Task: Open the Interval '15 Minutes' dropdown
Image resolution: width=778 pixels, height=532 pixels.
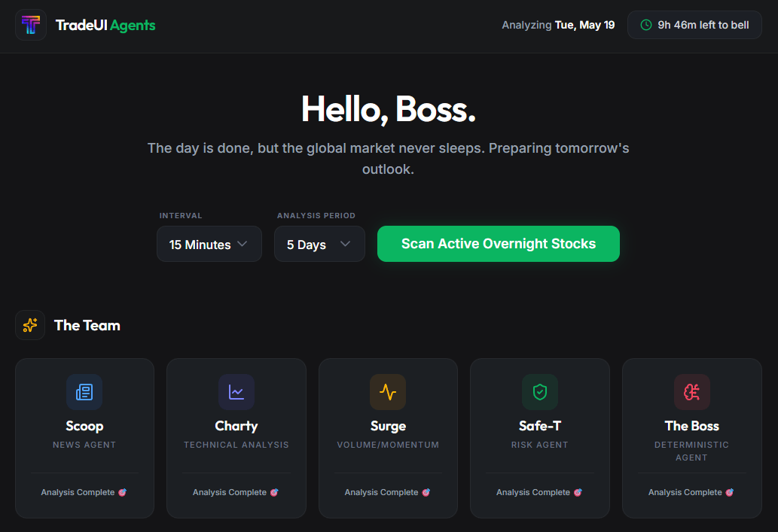Action: pos(209,244)
